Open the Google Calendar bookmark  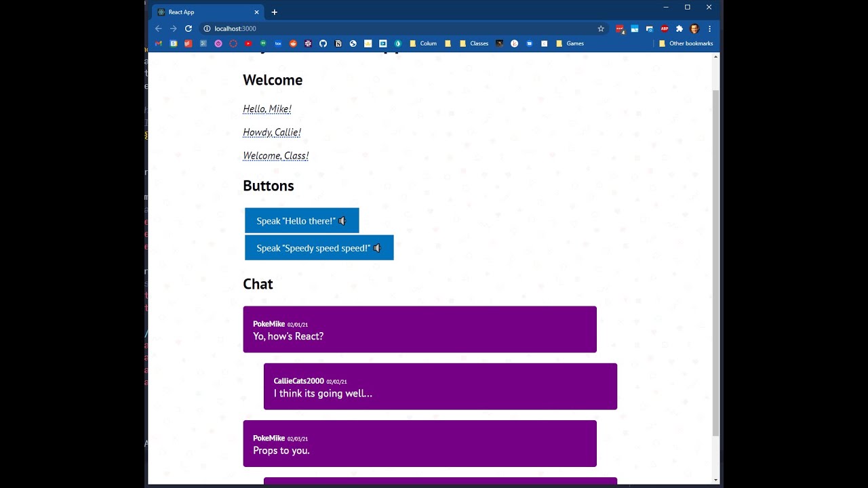click(x=174, y=43)
